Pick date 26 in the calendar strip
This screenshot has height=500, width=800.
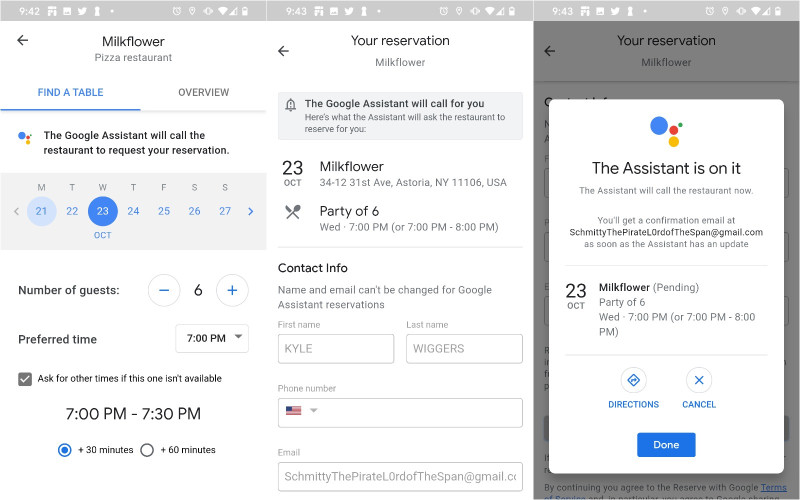194,211
